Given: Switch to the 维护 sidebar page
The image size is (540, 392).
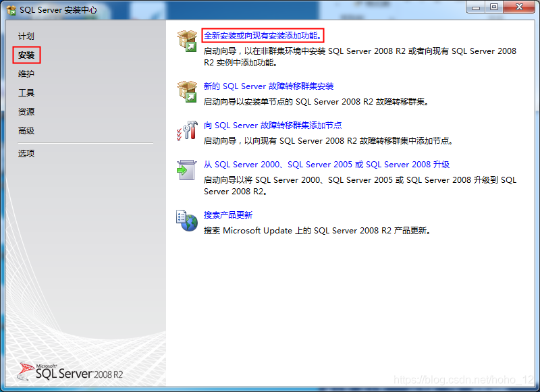Looking at the screenshot, I should pyautogui.click(x=26, y=74).
